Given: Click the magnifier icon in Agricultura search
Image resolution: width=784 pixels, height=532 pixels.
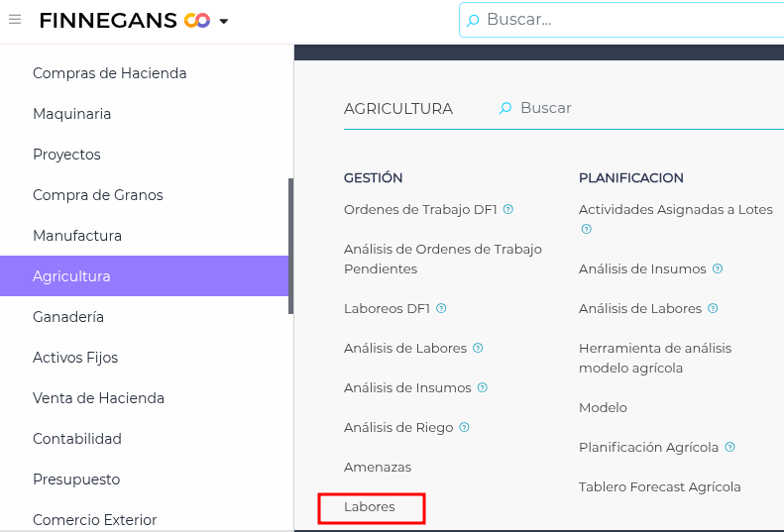Looking at the screenshot, I should click(x=505, y=108).
